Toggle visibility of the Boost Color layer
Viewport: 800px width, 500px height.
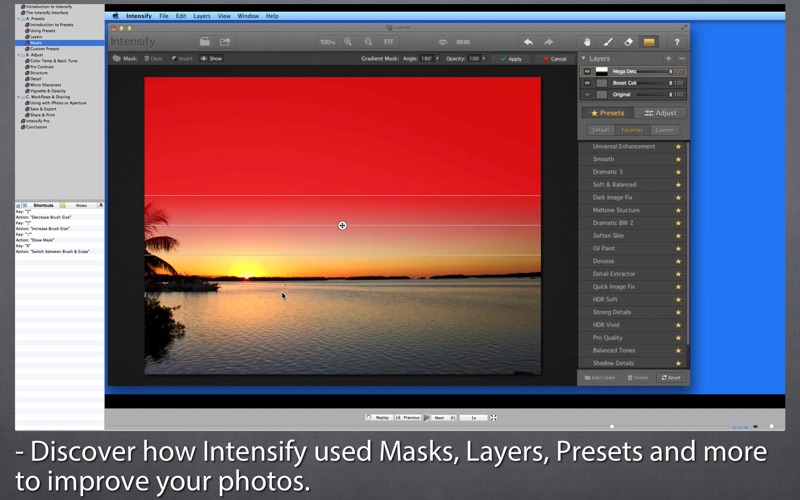587,83
